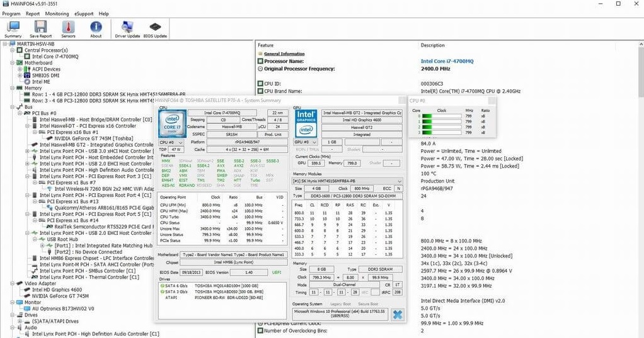Screen dimensions: 644x338
Task: Select NVIDIA GeForce GT 745M under Video Adapter
Action: [x=60, y=296]
